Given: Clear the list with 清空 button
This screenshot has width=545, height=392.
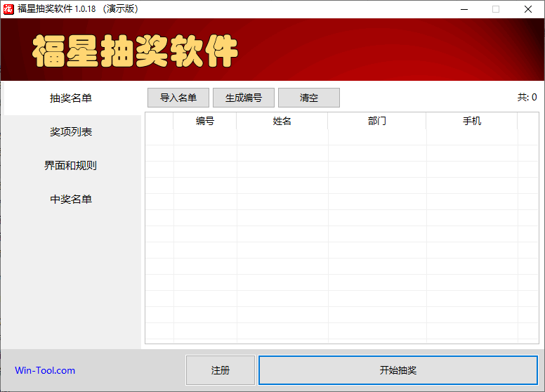Looking at the screenshot, I should tap(309, 98).
